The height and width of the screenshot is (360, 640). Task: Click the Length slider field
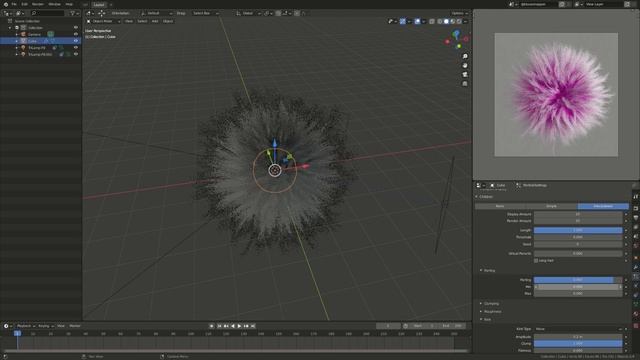(x=578, y=230)
